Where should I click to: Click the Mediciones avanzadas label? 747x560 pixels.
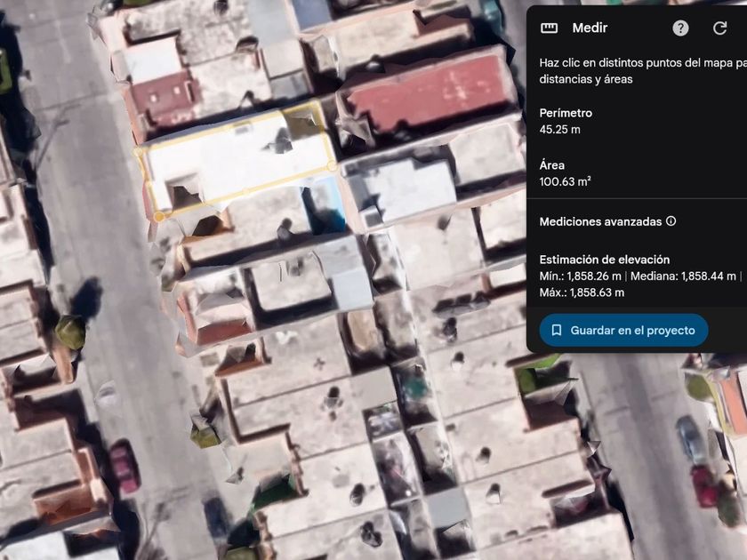coord(600,221)
